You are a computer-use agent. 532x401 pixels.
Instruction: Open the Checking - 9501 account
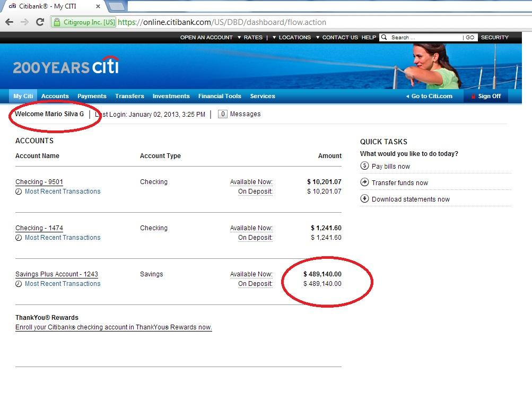coord(39,182)
